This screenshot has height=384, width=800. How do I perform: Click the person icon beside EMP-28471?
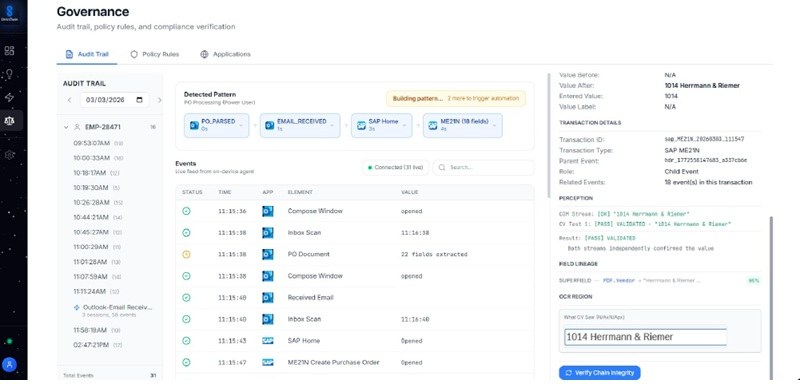pos(78,127)
